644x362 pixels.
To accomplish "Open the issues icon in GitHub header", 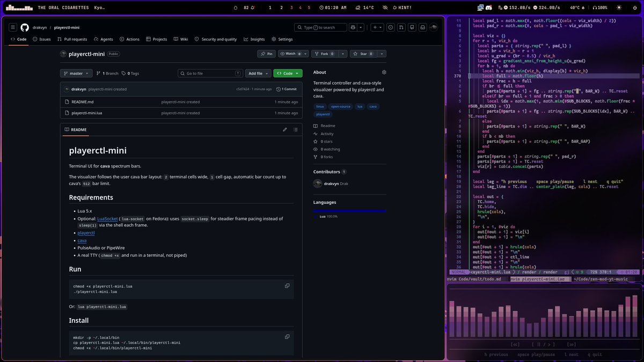I will click(391, 27).
